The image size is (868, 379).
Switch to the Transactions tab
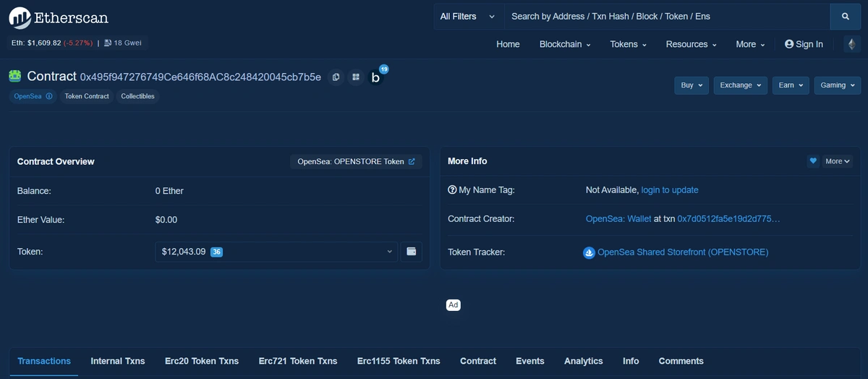(x=44, y=361)
